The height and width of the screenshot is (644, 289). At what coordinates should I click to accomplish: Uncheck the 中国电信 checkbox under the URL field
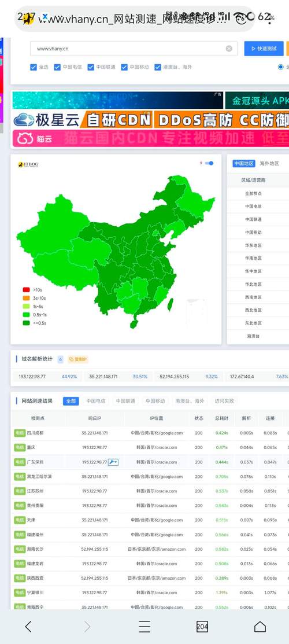pos(57,67)
